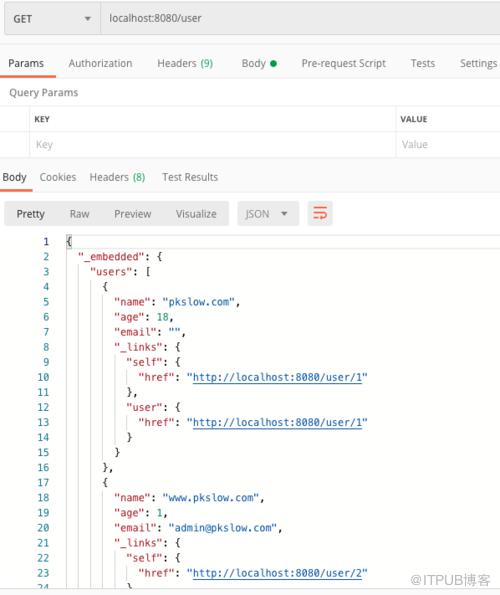Image resolution: width=500 pixels, height=595 pixels.
Task: Open the request Body tab
Action: 259,63
